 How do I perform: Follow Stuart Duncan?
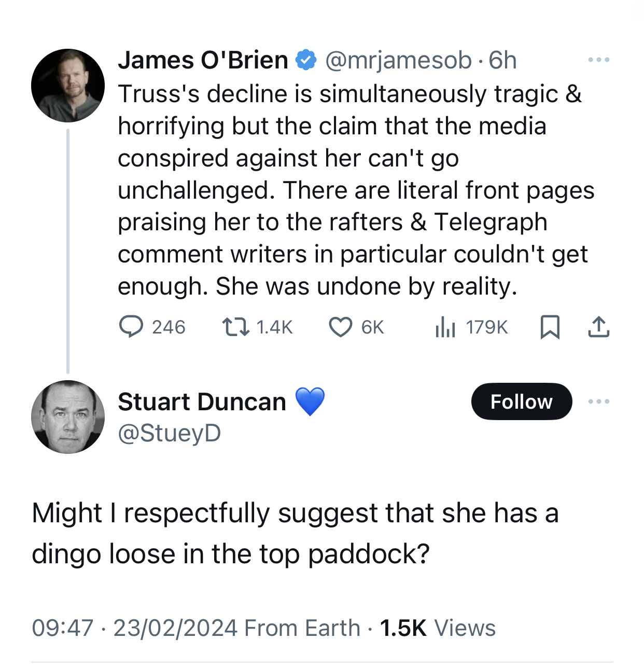click(x=521, y=401)
